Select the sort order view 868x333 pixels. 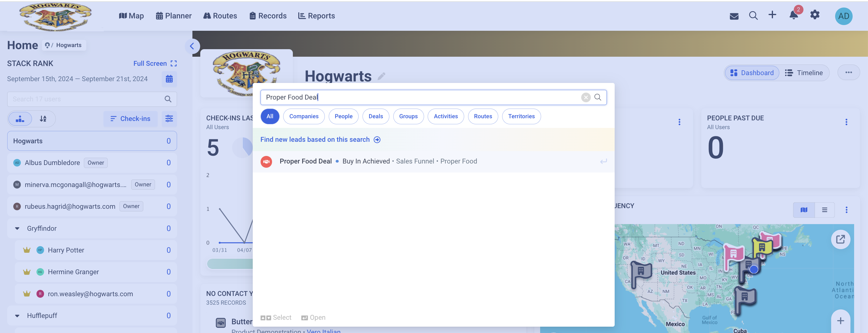43,119
